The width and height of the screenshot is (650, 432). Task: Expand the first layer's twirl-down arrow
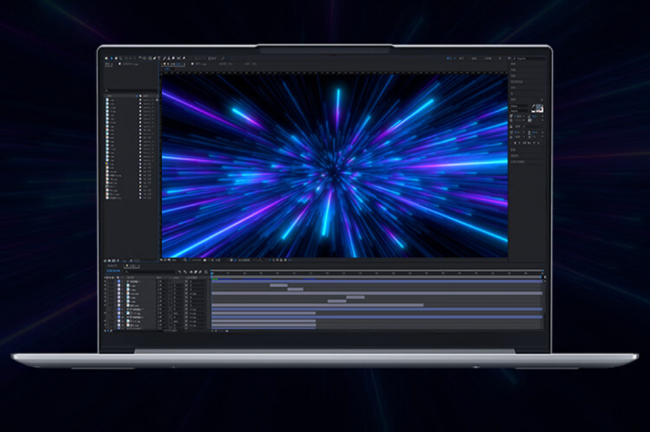pos(122,281)
